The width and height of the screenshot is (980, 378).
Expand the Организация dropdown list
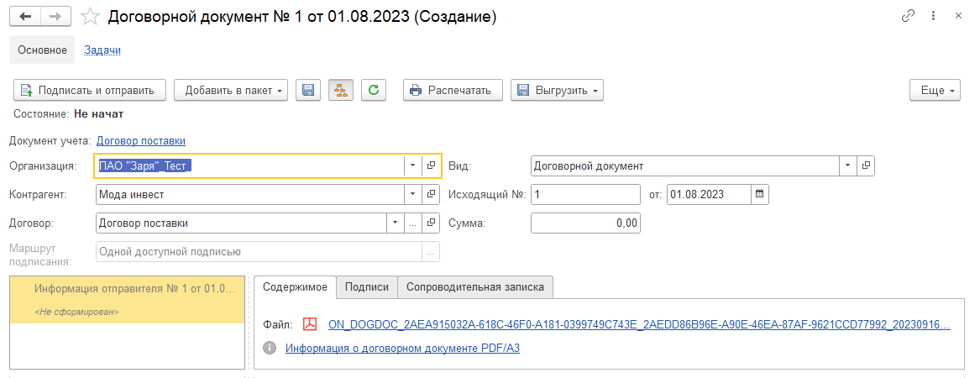412,165
